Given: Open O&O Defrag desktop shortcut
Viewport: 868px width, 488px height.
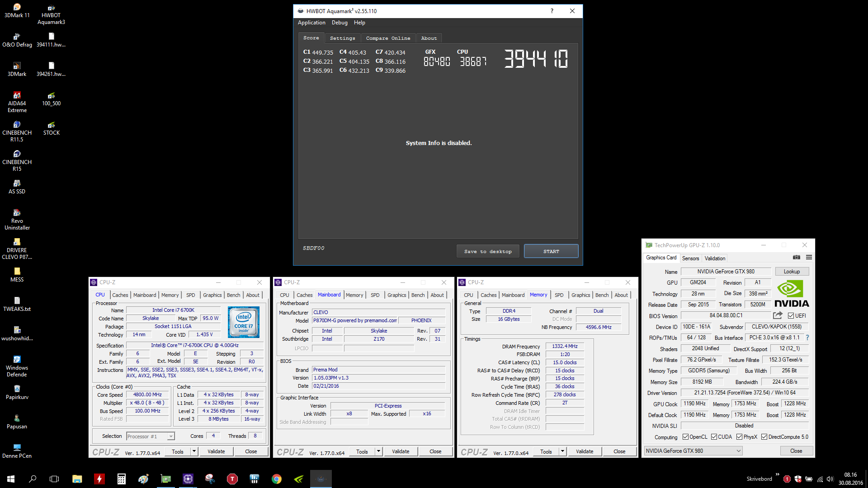Looking at the screenshot, I should (x=17, y=40).
